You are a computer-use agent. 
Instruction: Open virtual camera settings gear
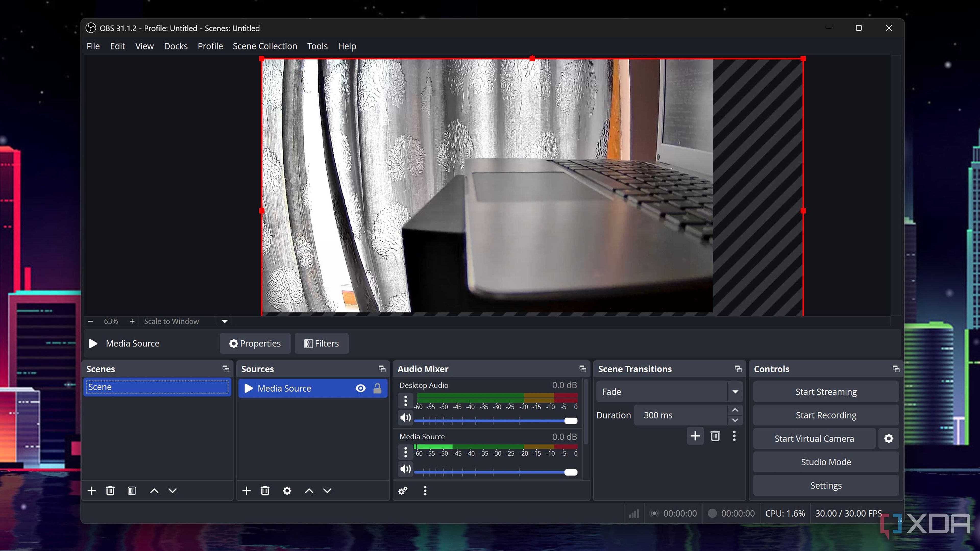point(888,439)
